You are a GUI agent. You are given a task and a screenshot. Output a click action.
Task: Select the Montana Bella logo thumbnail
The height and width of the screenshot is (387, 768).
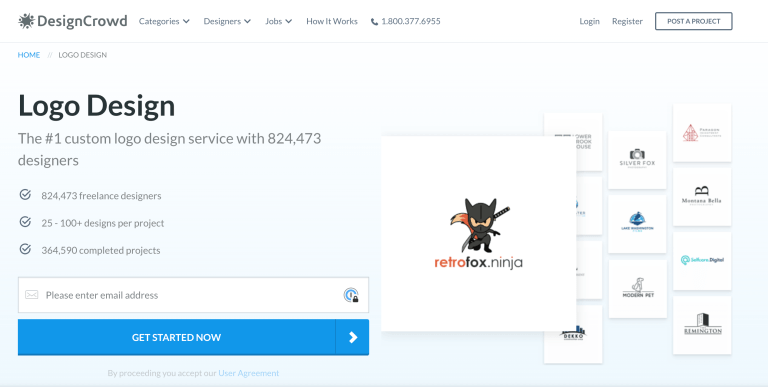pos(702,196)
